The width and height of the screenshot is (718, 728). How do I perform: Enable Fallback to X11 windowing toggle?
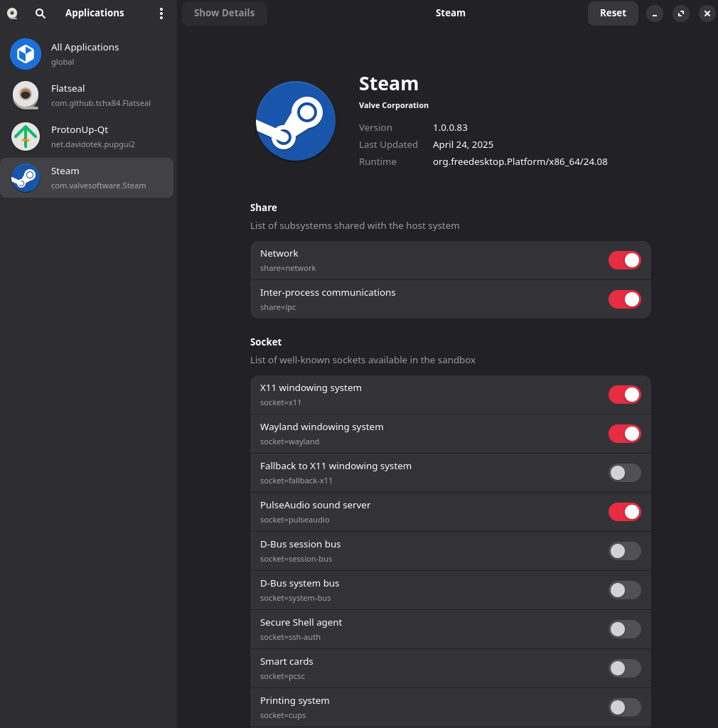[624, 473]
